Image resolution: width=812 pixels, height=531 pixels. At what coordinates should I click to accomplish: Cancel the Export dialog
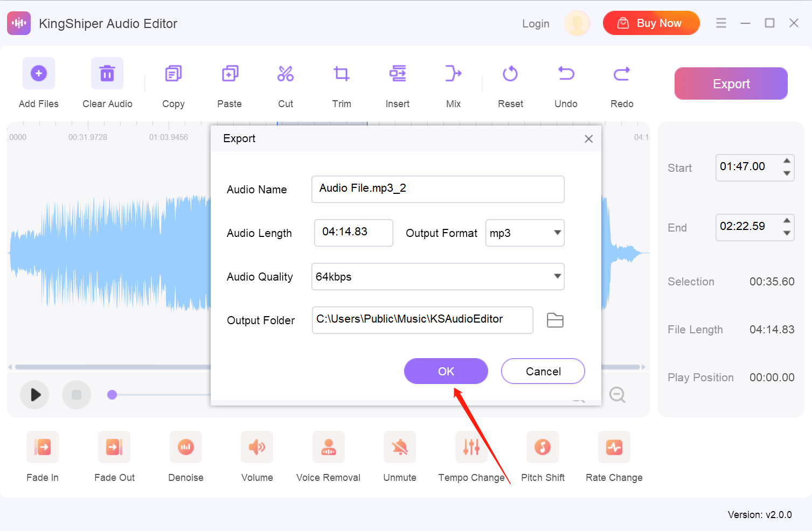point(543,371)
